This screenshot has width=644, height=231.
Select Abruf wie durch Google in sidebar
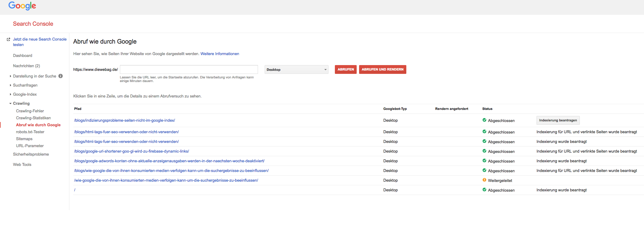point(38,125)
